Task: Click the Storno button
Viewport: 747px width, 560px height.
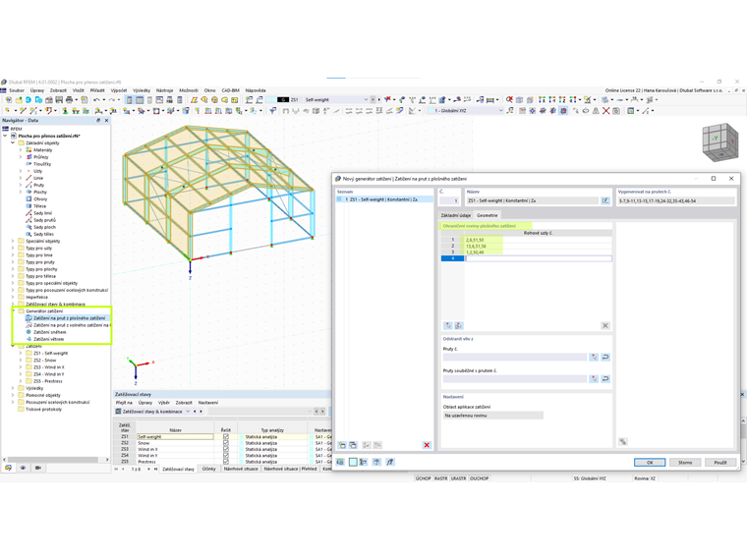Action: (x=685, y=463)
